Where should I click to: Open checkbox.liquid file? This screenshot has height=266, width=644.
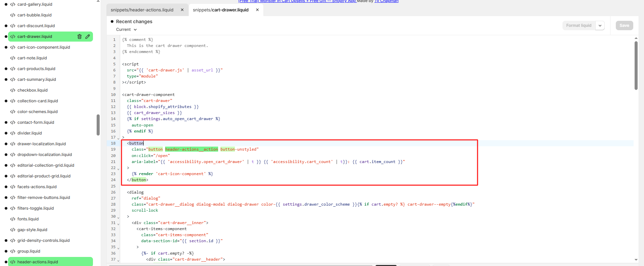32,90
